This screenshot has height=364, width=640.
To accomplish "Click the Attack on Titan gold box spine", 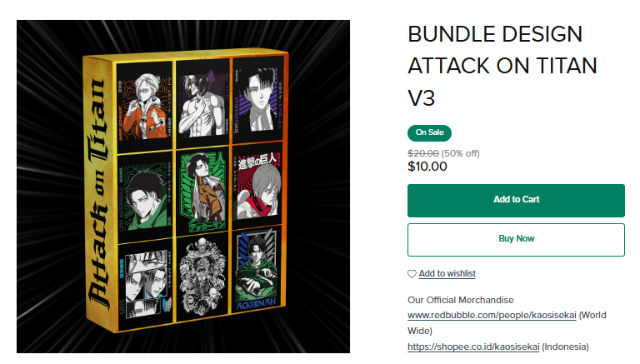I will coord(98,192).
